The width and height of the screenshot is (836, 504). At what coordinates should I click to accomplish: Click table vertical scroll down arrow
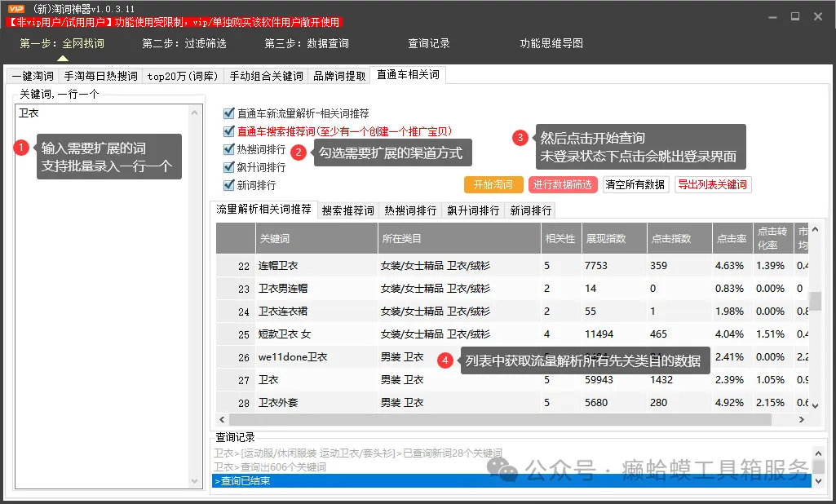coord(816,406)
